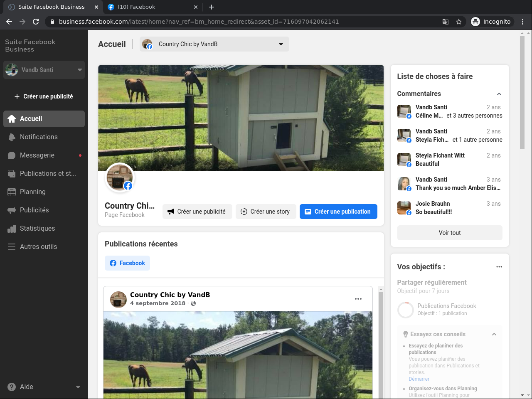Open the Vos objectifs three-dot menu
Viewport: 532px width, 399px height.
(x=499, y=267)
